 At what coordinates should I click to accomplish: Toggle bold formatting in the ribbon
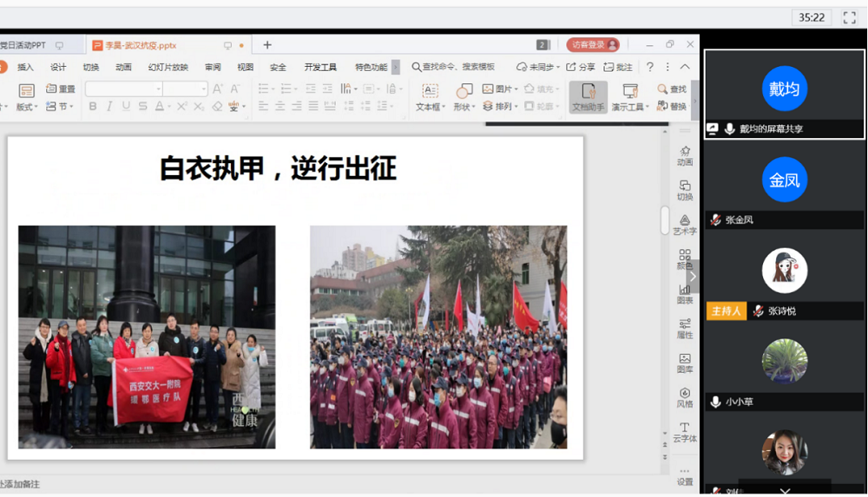[93, 107]
